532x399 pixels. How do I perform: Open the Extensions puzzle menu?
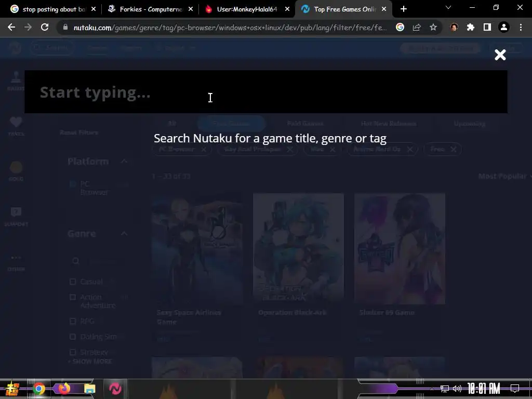tap(471, 27)
